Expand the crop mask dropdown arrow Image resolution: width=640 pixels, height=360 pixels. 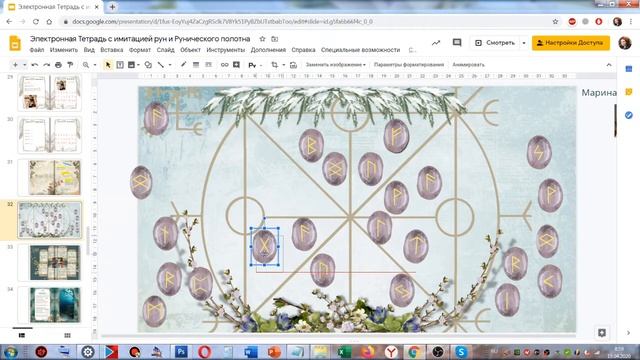point(284,65)
